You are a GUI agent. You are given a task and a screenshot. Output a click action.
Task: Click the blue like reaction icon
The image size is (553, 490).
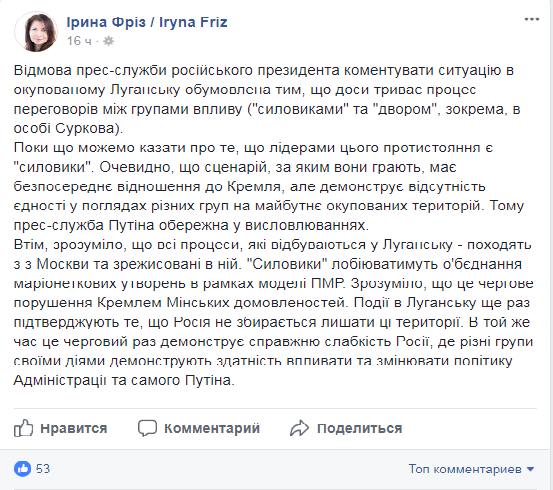point(22,469)
